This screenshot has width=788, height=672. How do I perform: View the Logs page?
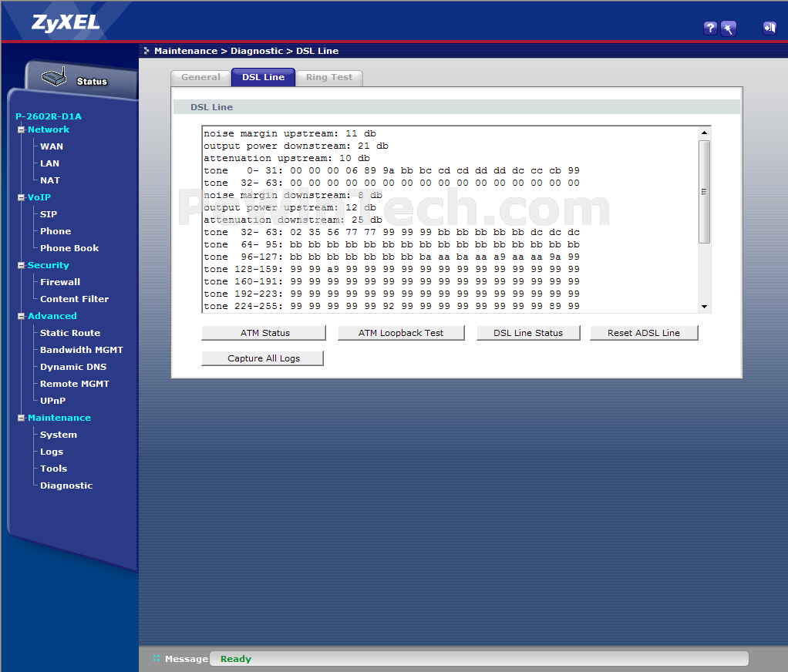pos(52,452)
